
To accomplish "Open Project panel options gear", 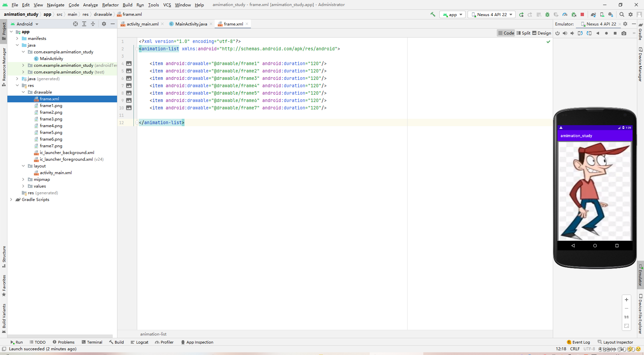I will click(x=104, y=24).
